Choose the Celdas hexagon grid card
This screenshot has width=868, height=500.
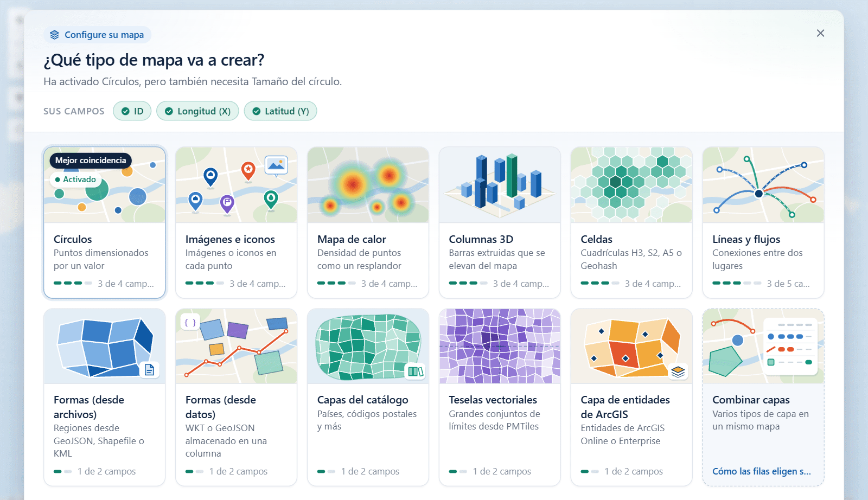pyautogui.click(x=631, y=222)
